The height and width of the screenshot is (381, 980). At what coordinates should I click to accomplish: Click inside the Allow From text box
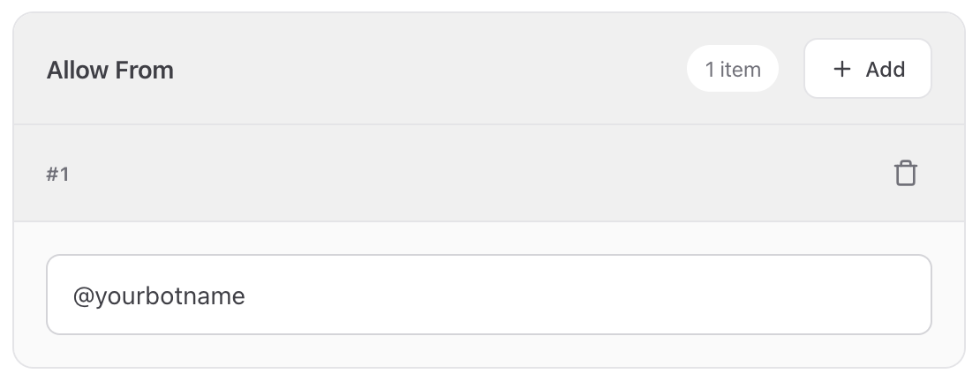488,295
